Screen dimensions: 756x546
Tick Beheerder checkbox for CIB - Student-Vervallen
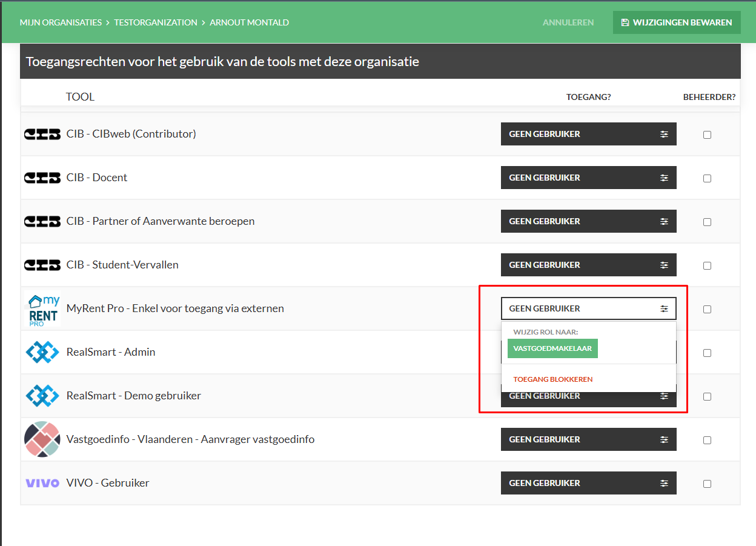[x=707, y=265]
